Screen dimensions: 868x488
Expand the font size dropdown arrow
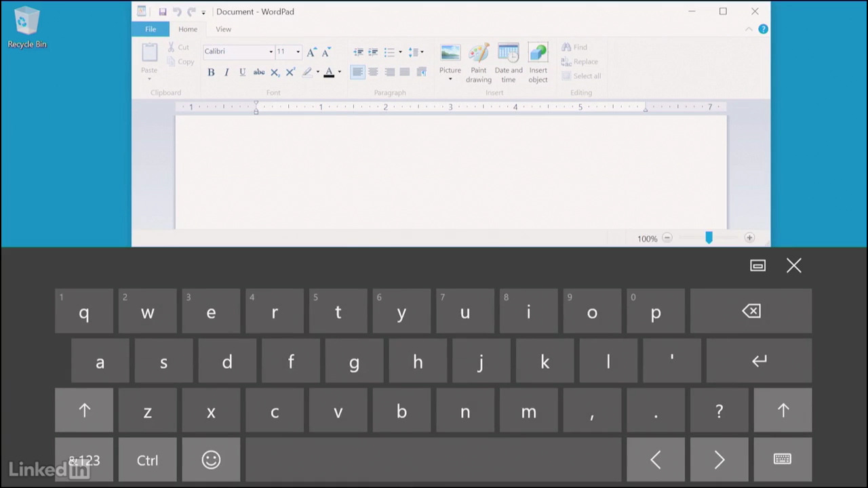pyautogui.click(x=298, y=52)
